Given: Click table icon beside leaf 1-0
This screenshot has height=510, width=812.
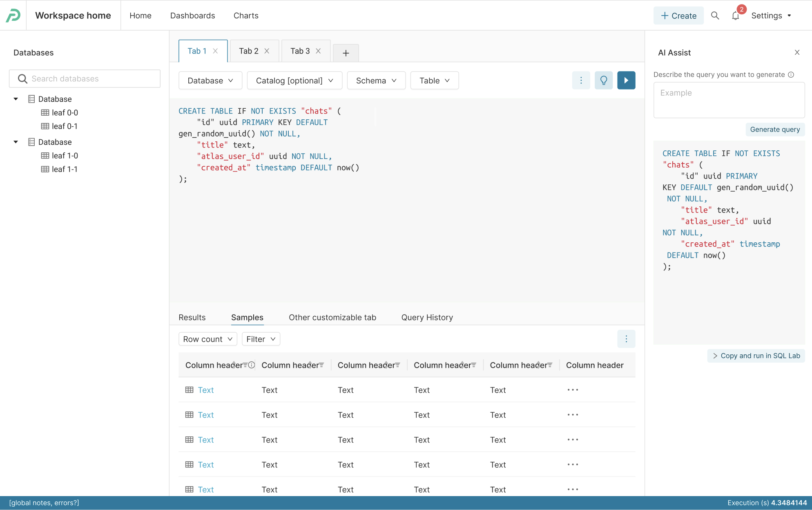Looking at the screenshot, I should (45, 155).
